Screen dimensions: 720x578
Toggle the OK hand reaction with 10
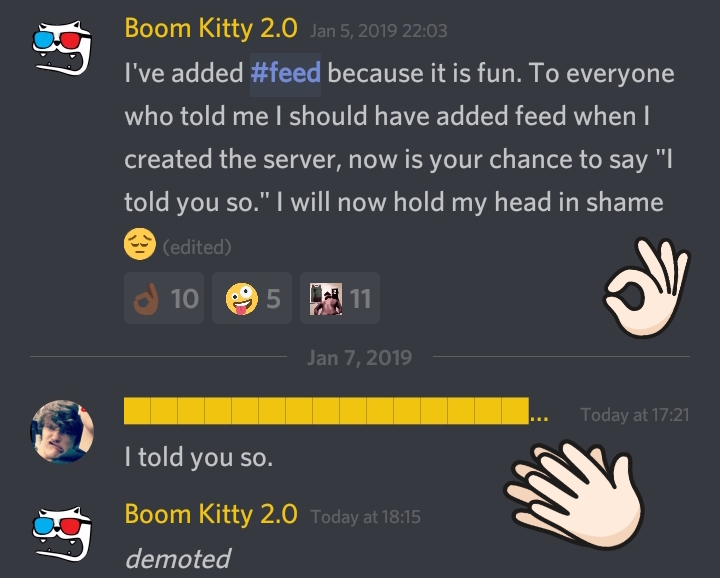pos(165,298)
